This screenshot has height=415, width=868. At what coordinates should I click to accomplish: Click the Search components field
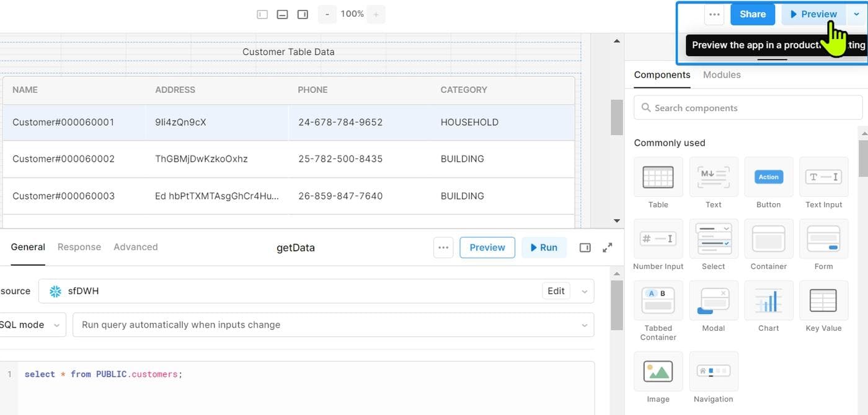(748, 108)
